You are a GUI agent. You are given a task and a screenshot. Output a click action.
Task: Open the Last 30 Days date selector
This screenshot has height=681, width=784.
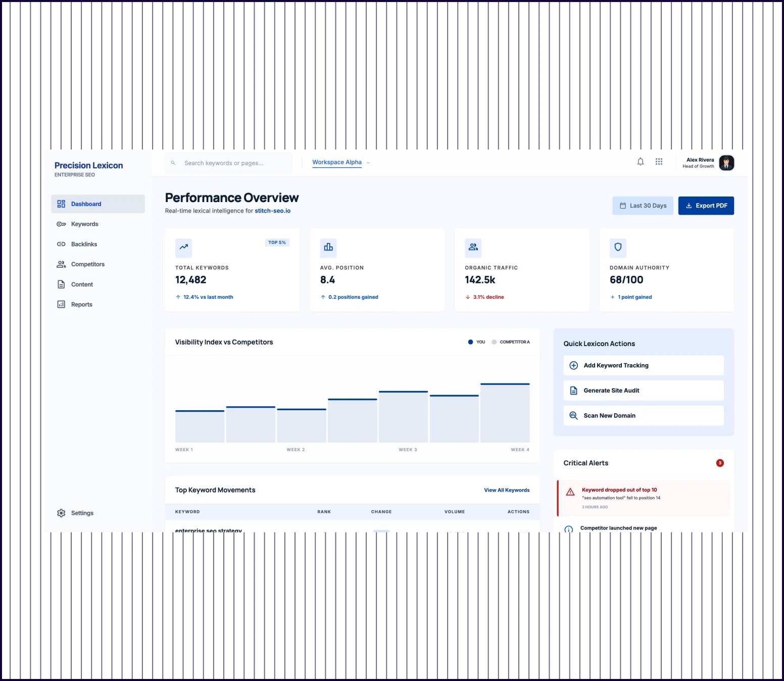tap(643, 206)
